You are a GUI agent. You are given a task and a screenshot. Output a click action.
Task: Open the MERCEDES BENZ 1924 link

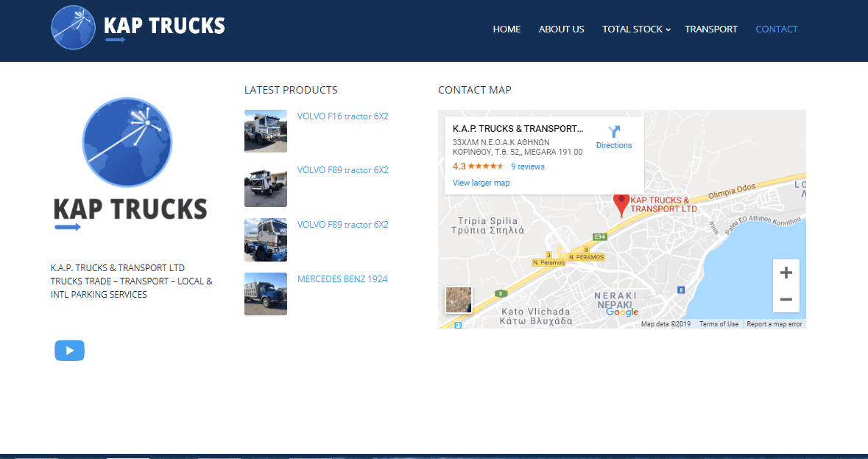point(342,279)
